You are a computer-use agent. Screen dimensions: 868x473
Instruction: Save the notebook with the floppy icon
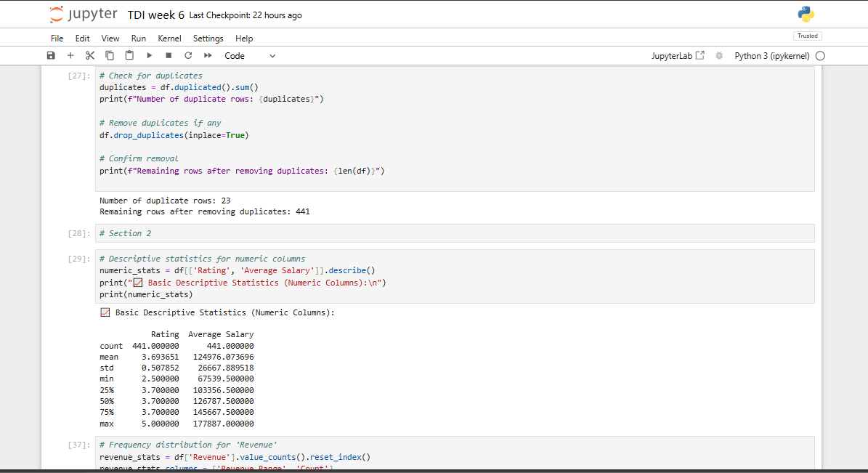click(x=51, y=55)
